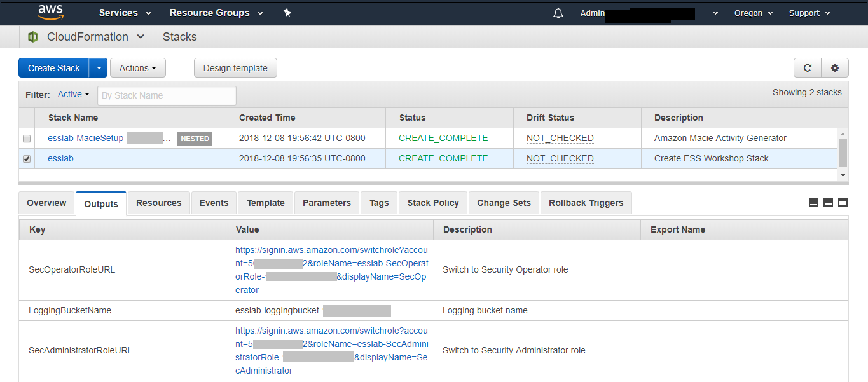
Task: Switch to Change Sets tab
Action: click(x=504, y=203)
